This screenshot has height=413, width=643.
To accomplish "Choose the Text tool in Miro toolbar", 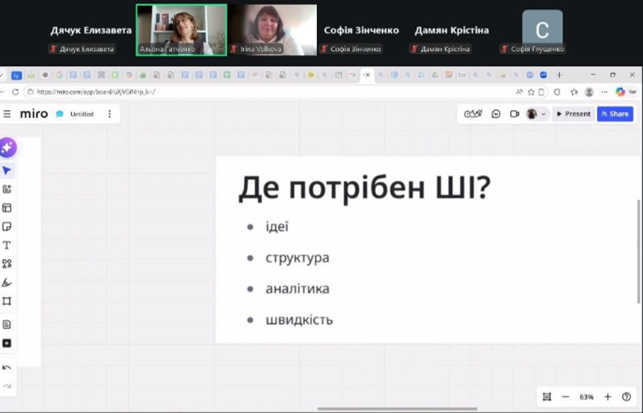I will click(x=7, y=245).
